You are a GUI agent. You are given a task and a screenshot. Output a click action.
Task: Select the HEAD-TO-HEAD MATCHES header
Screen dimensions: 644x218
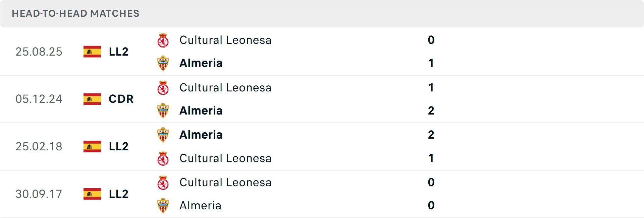[75, 14]
